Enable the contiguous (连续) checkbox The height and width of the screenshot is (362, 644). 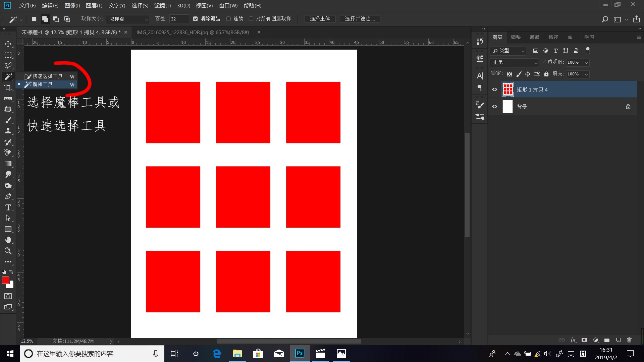[229, 19]
